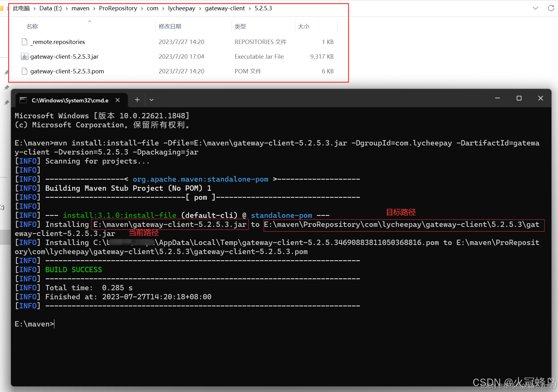Sort files by 修改日期 column header

[x=170, y=27]
